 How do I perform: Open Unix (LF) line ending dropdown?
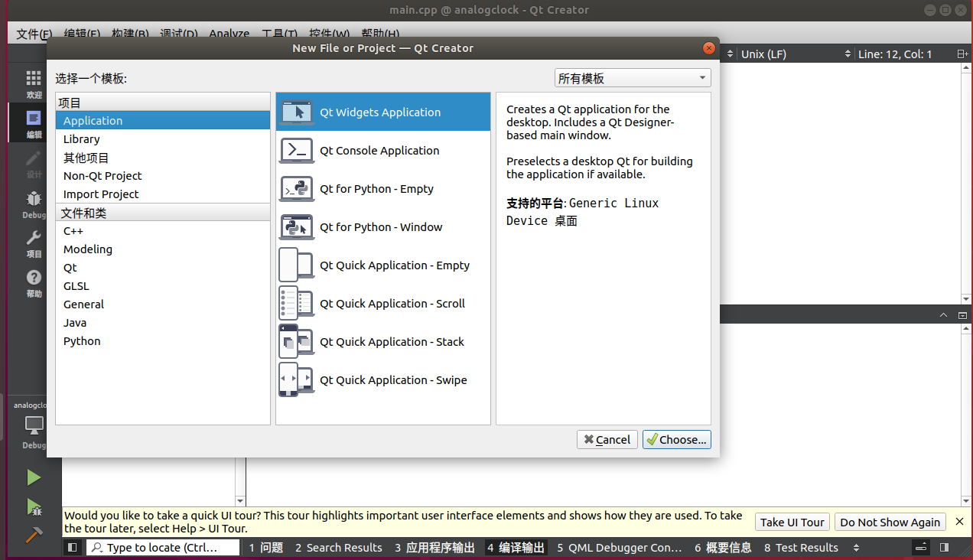point(795,54)
